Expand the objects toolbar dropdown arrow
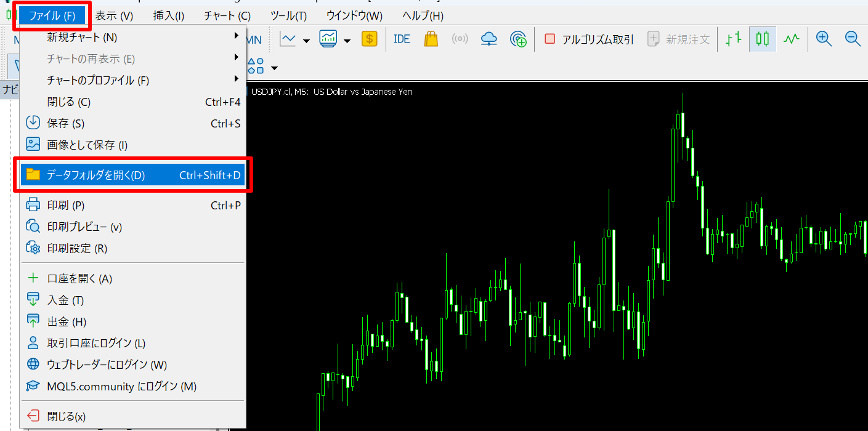Viewport: 868px width, 431px height. (274, 68)
